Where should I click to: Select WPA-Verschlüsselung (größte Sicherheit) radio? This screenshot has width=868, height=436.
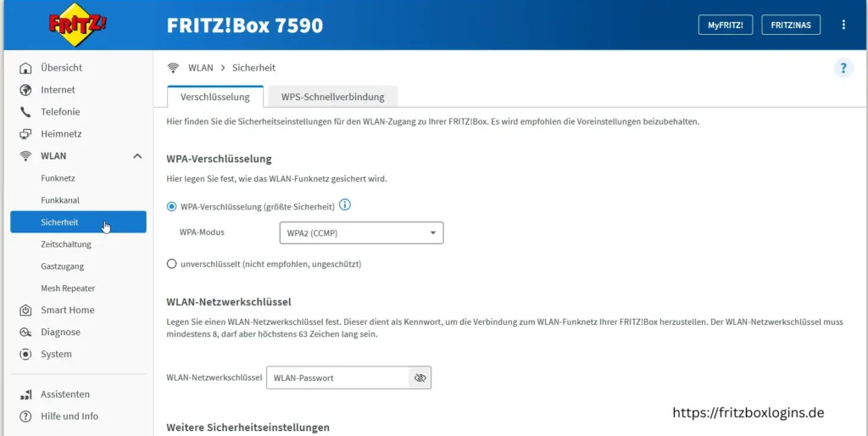[171, 207]
